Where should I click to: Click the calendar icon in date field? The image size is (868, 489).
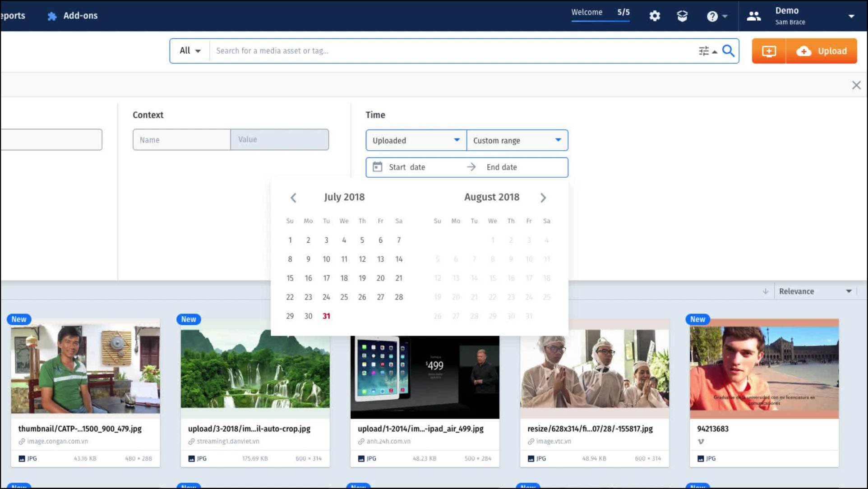tap(378, 167)
